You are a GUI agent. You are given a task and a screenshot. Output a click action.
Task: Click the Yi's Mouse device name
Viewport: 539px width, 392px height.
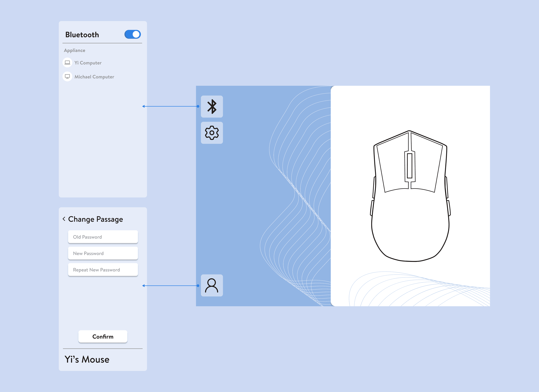tap(87, 359)
